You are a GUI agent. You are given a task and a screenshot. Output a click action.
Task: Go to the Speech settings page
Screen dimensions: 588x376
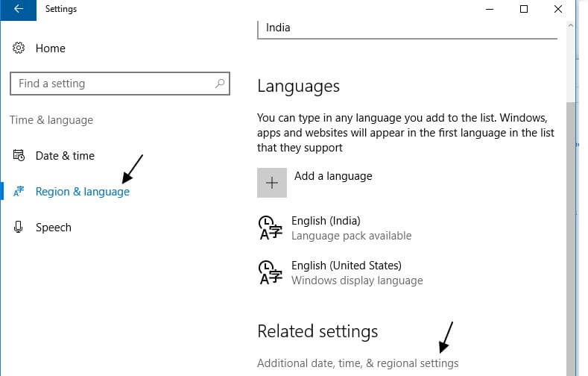(x=53, y=228)
